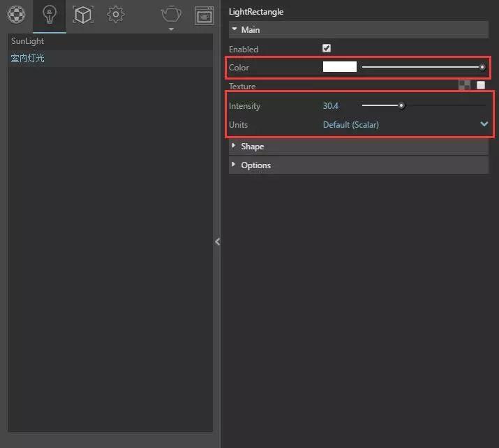Screen dimensions: 499x448
Task: Select the 室内灯光 light entry
Action: [x=110, y=58]
